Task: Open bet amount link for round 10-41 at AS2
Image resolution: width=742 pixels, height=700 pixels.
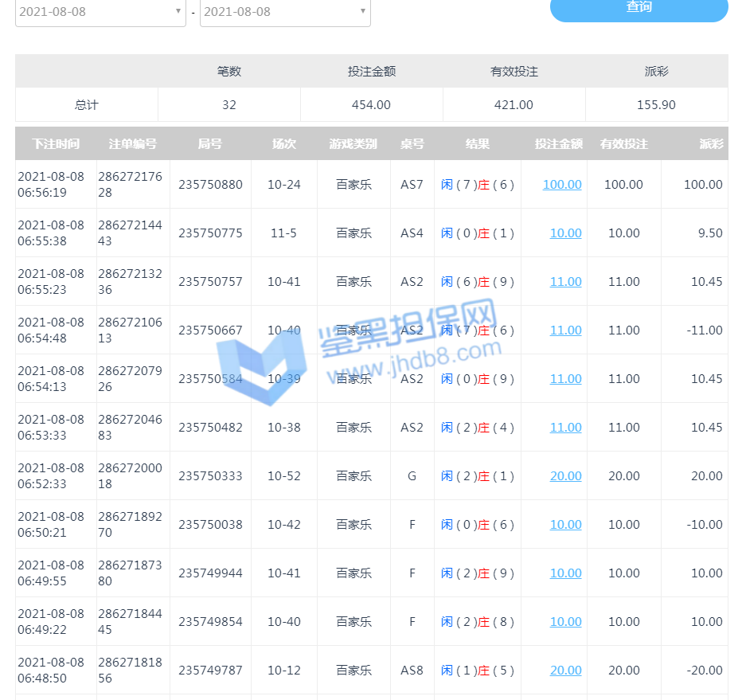Action: point(565,282)
